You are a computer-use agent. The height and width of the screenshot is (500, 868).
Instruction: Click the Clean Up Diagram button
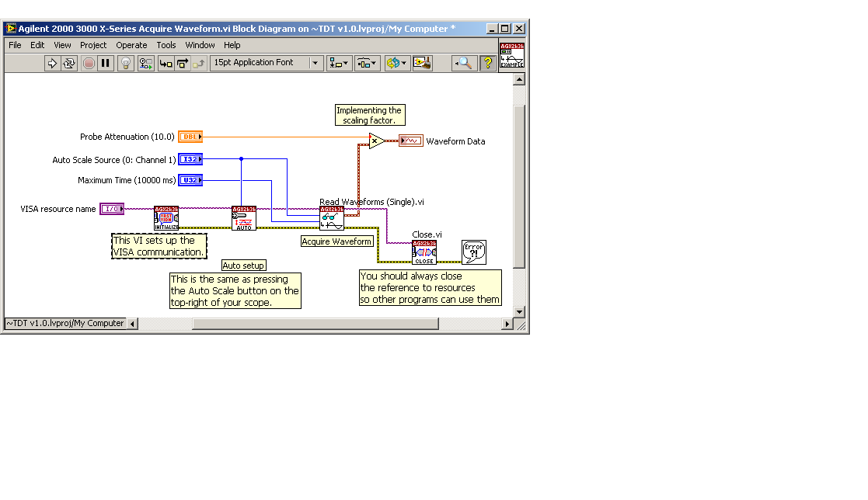pos(423,64)
